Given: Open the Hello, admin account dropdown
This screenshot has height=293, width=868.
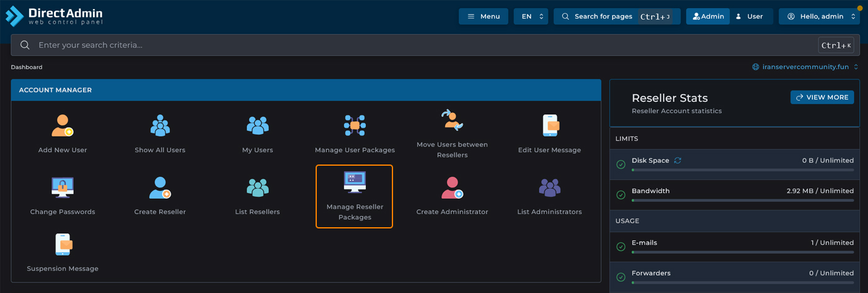Looking at the screenshot, I should (x=819, y=17).
